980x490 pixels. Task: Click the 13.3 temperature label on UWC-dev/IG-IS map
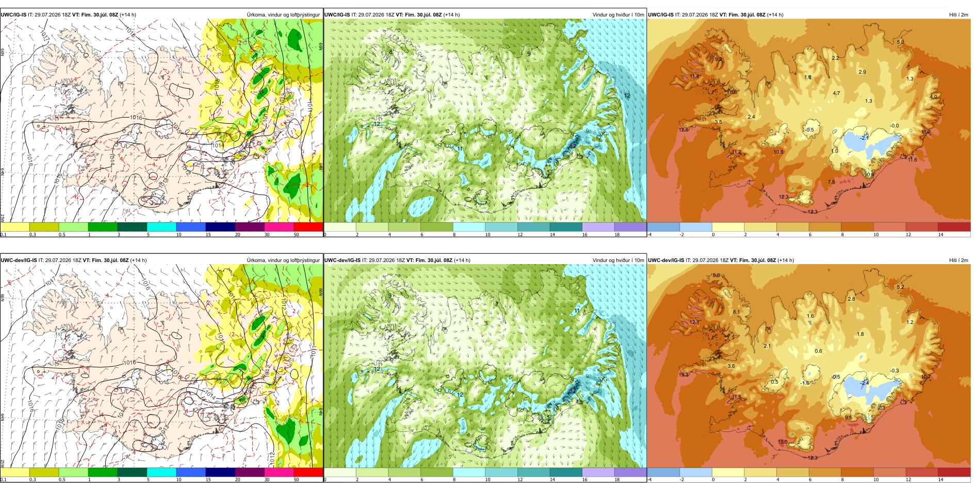point(683,375)
